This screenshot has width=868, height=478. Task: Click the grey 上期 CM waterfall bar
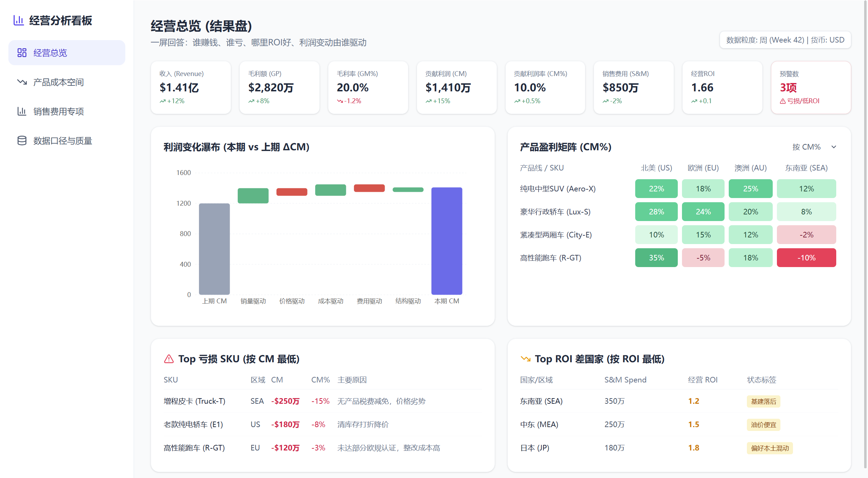point(214,249)
